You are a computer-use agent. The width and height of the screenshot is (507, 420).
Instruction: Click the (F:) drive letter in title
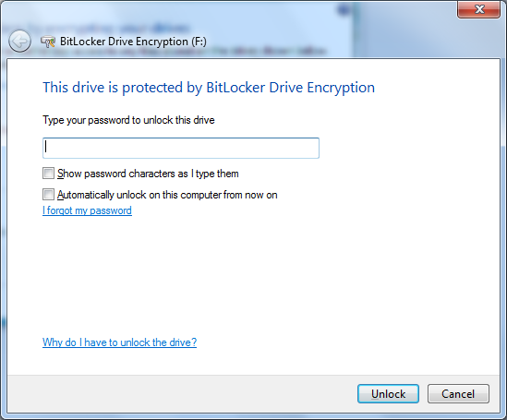coord(199,42)
